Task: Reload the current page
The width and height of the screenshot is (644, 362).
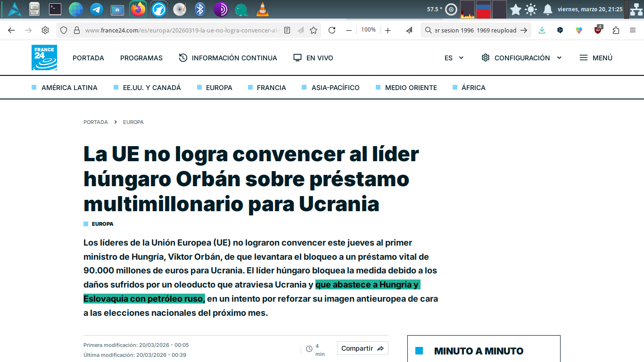Action: click(332, 30)
